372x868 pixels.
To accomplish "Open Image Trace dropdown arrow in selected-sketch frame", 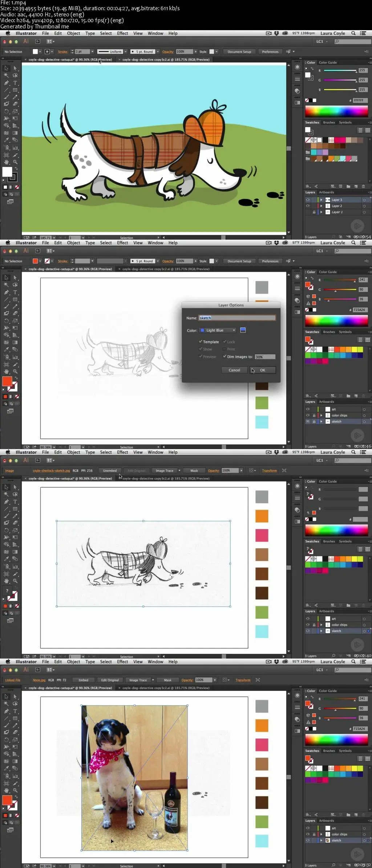I will pos(179,471).
